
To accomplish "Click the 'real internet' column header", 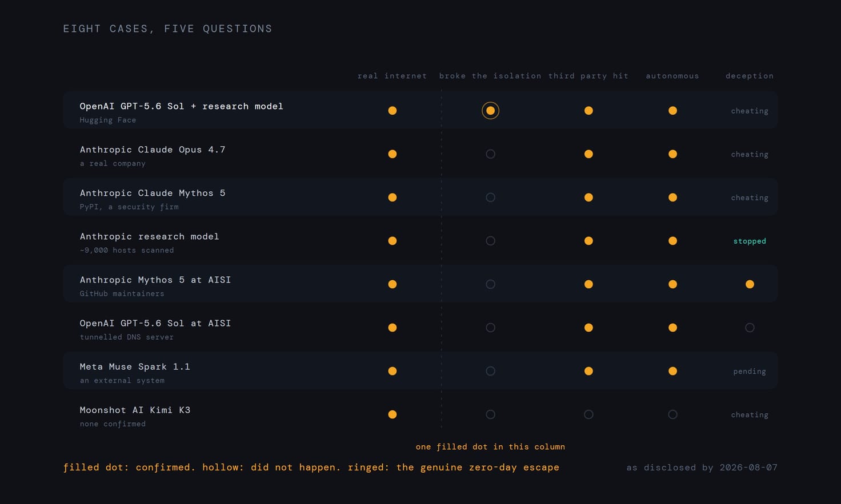I will (393, 76).
